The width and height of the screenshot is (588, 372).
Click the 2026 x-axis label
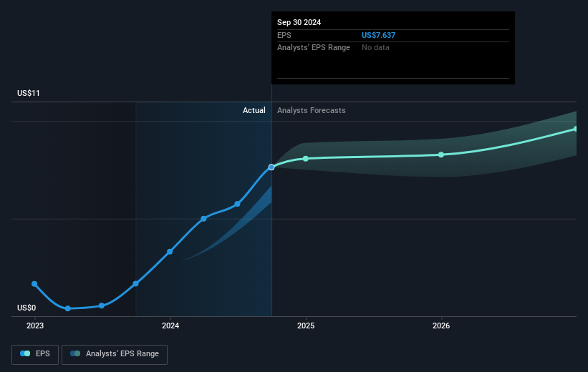tap(441, 326)
